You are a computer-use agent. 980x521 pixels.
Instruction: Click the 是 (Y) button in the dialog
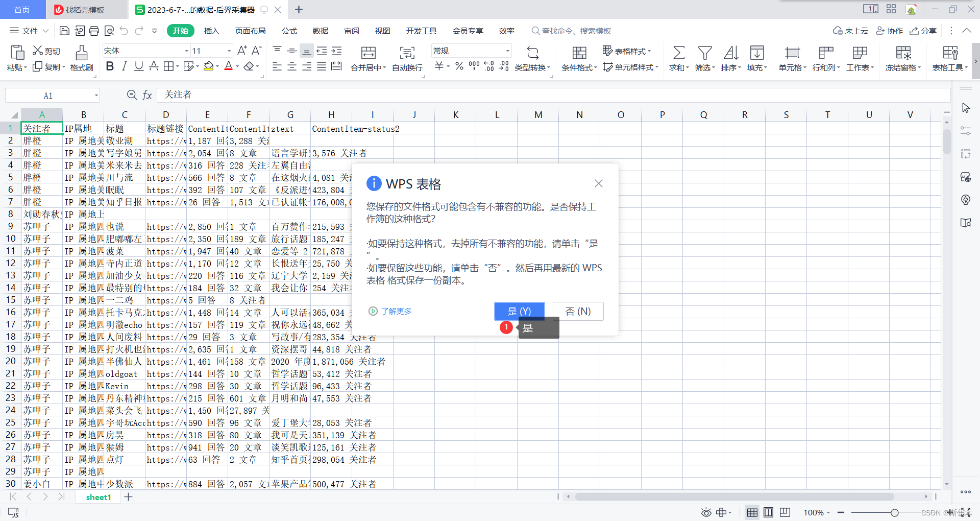coord(519,311)
